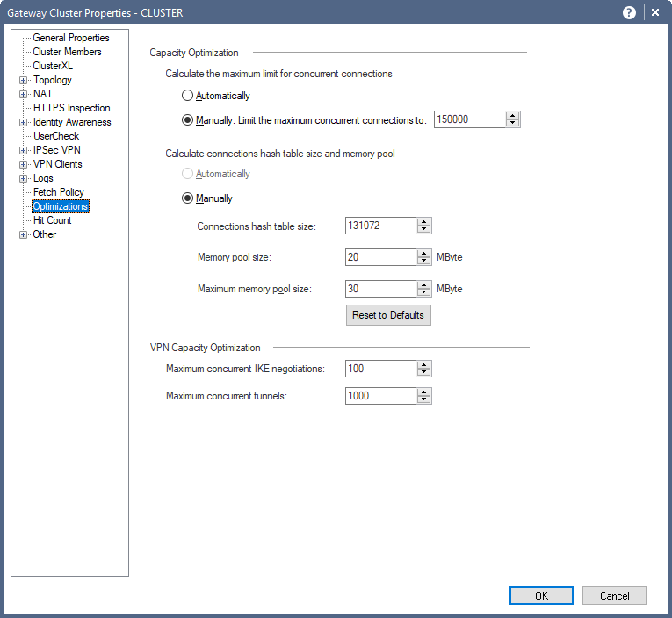Decrease Maximum memory pool size value

point(424,293)
